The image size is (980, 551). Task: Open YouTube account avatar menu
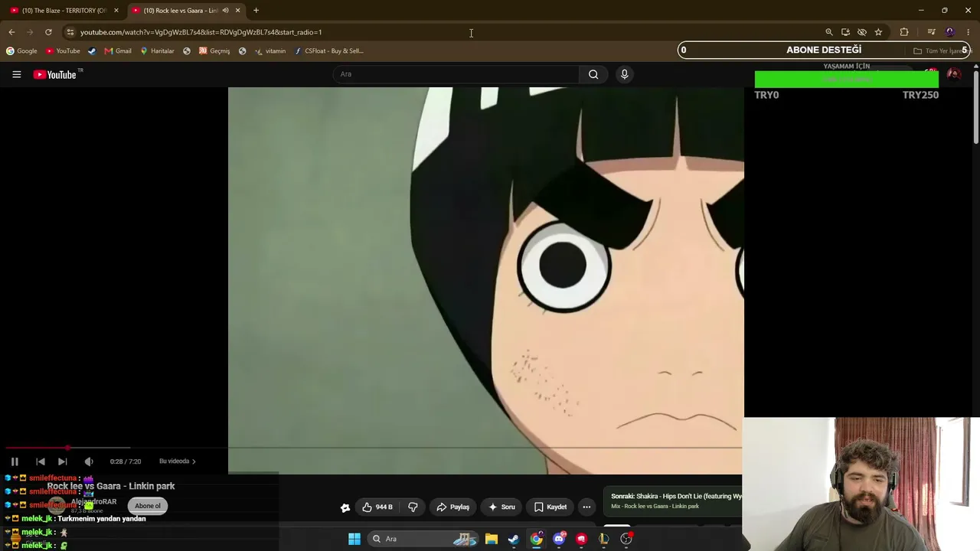[953, 74]
